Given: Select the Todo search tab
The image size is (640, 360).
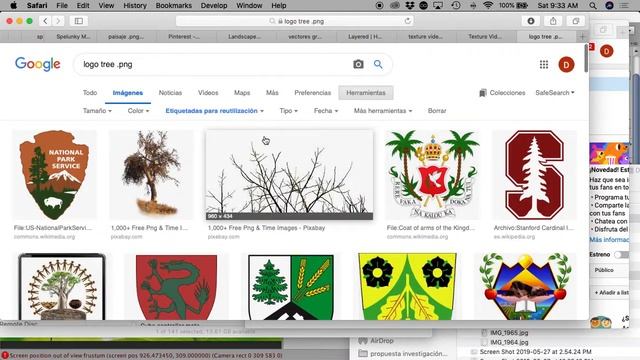Looking at the screenshot, I should 90,93.
